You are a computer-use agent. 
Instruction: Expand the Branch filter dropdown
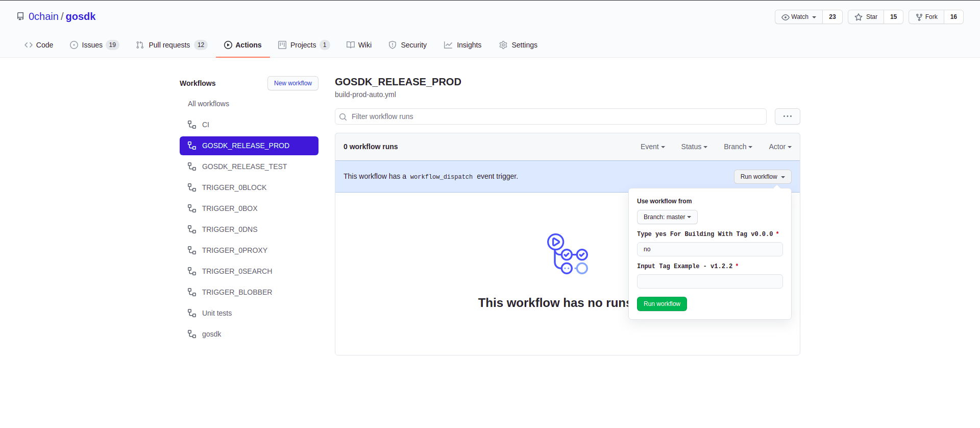(x=738, y=147)
